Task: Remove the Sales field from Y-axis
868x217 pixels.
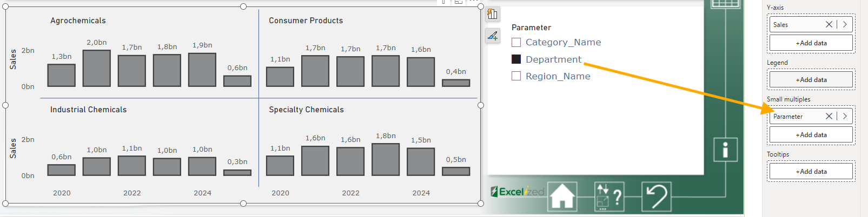Action: coord(829,24)
